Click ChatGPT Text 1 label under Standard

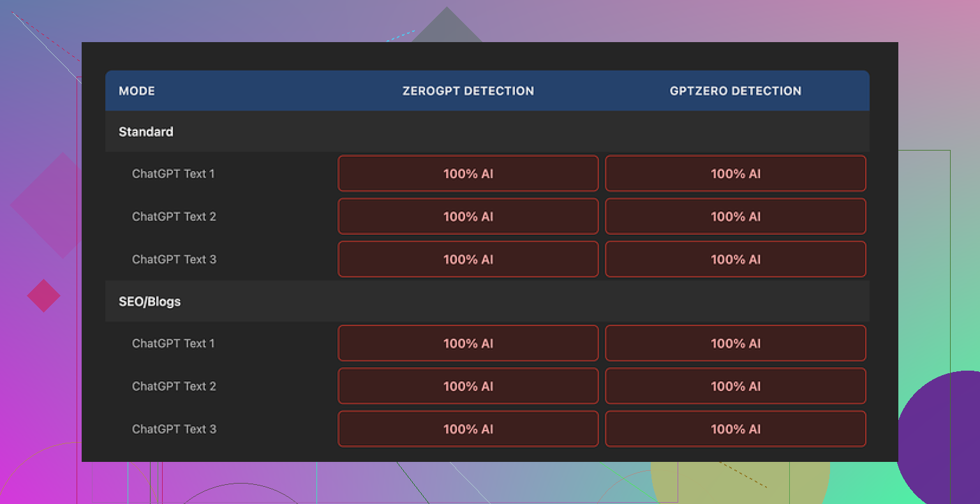[174, 174]
